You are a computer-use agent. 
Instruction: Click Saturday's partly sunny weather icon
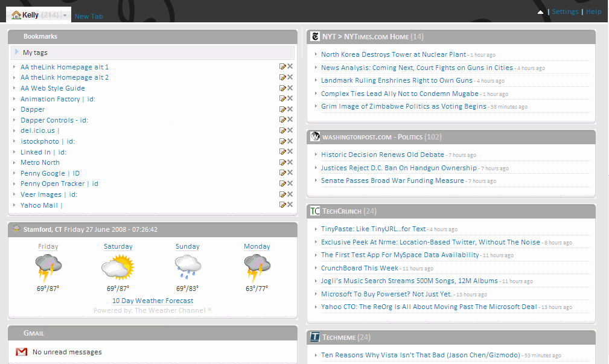click(x=118, y=267)
